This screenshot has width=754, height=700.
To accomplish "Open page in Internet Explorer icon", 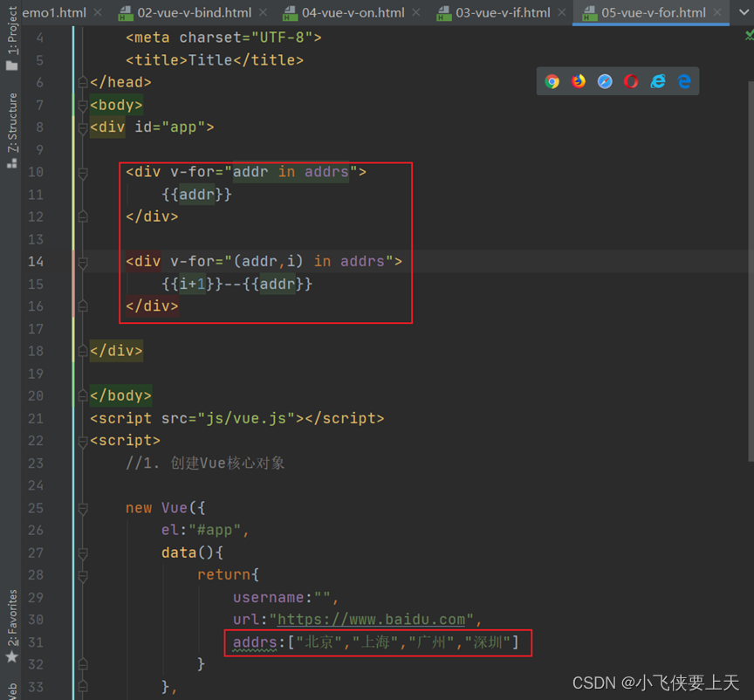I will point(658,82).
